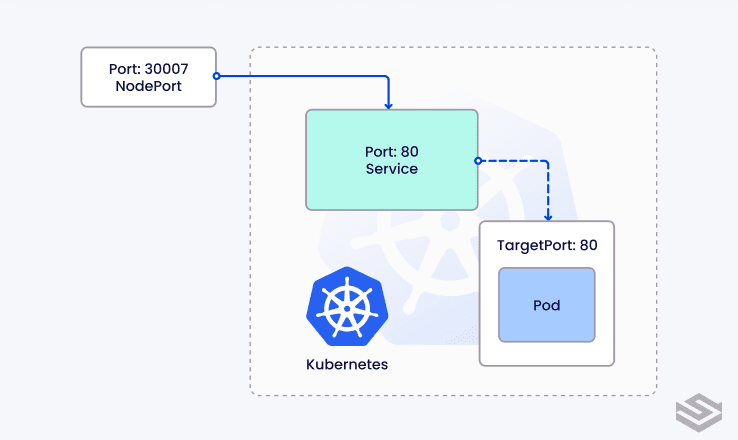The width and height of the screenshot is (738, 440).
Task: Click the 'Service' word in green box
Action: [x=392, y=169]
